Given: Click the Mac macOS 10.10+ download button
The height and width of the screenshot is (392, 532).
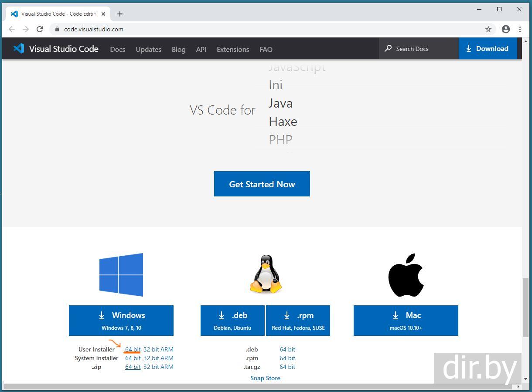Looking at the screenshot, I should (406, 320).
